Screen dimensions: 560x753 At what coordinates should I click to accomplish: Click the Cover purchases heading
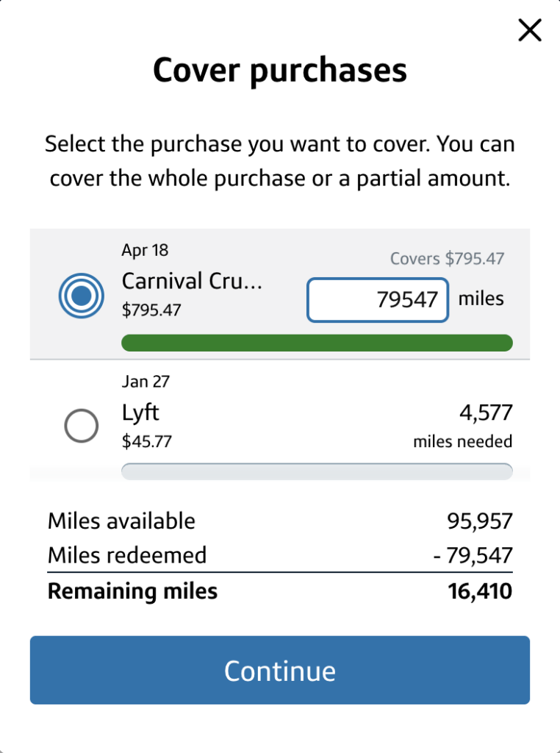pos(280,71)
